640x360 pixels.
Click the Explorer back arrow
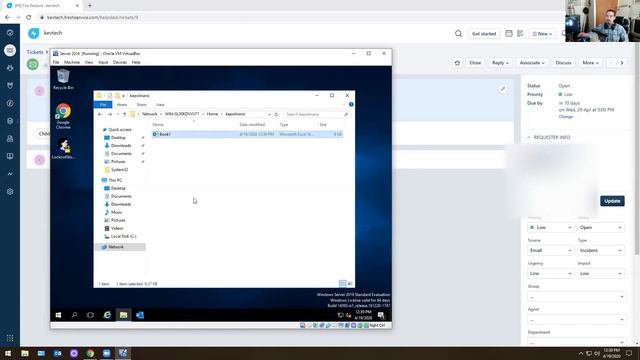point(100,114)
